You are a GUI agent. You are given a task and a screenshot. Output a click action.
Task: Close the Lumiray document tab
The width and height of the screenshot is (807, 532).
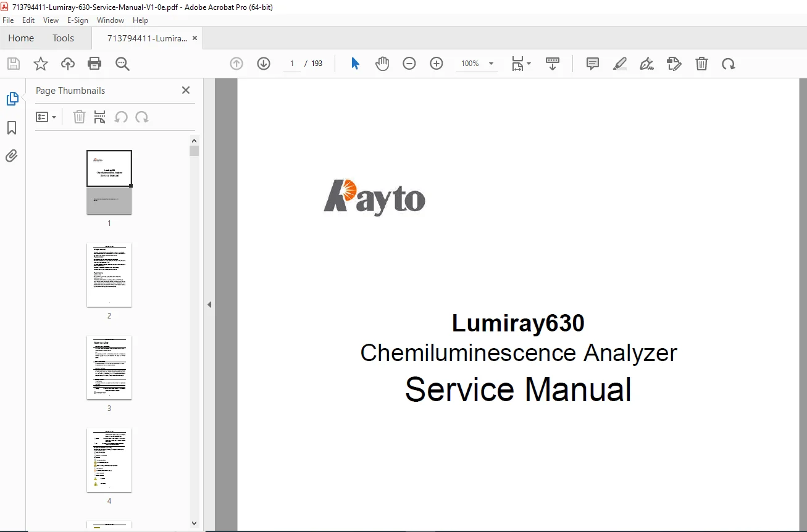coord(195,38)
